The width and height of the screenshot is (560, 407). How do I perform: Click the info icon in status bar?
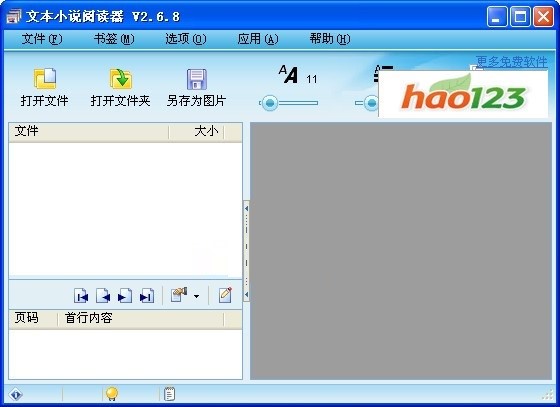click(x=16, y=395)
